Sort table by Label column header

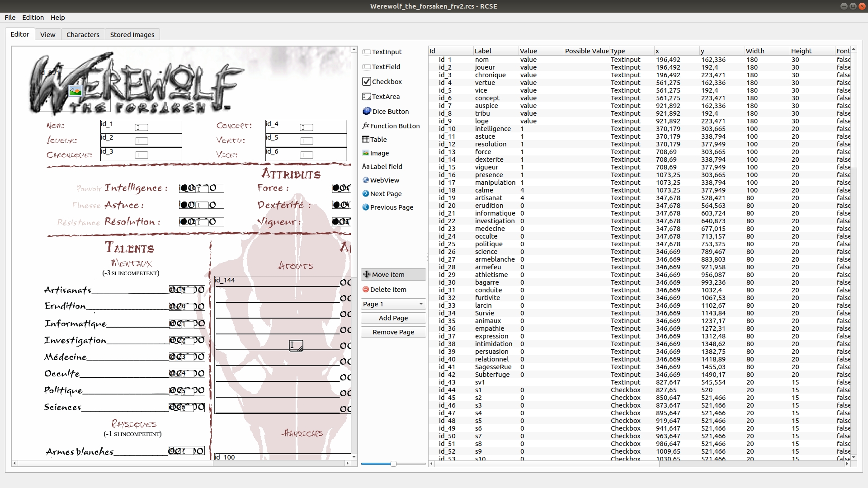pyautogui.click(x=495, y=51)
